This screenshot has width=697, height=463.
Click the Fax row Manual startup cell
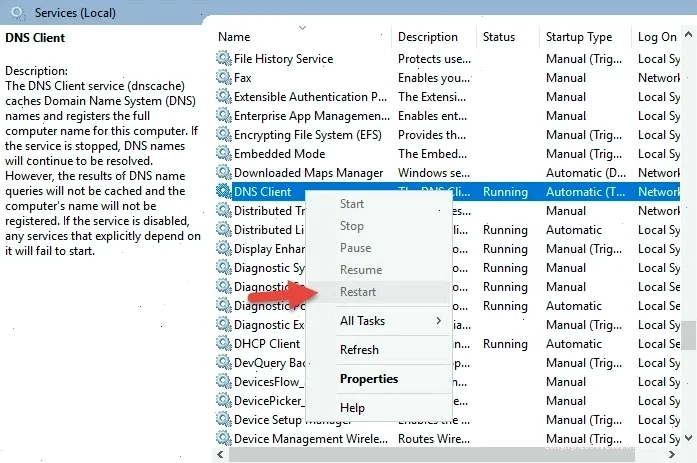click(566, 78)
